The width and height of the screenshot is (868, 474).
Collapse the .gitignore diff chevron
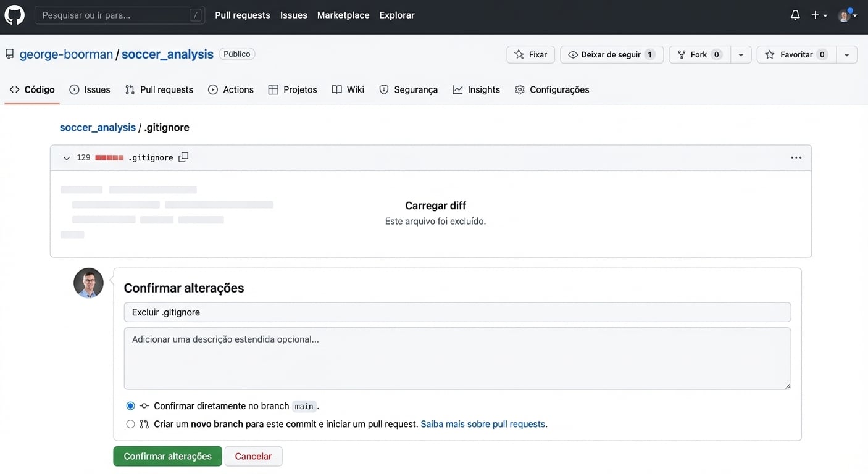point(66,157)
